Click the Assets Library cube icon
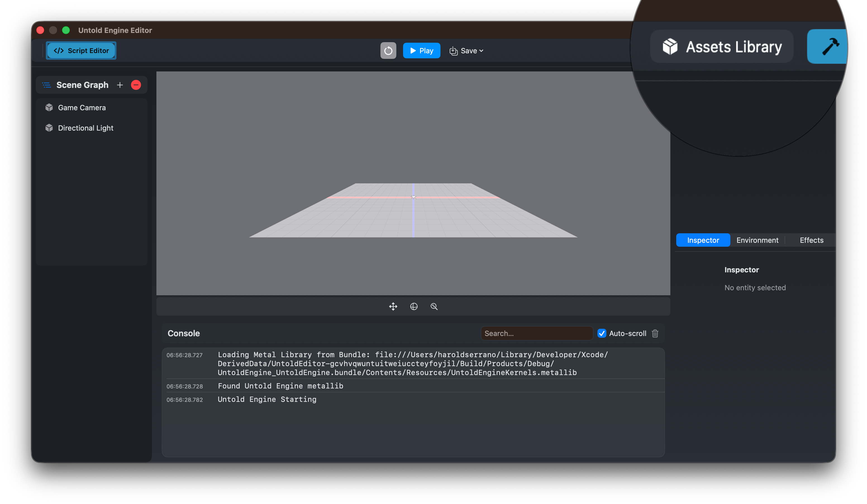 pos(670,46)
